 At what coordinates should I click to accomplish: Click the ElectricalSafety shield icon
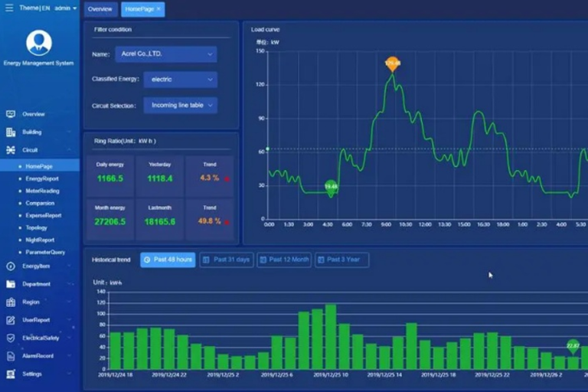click(11, 338)
